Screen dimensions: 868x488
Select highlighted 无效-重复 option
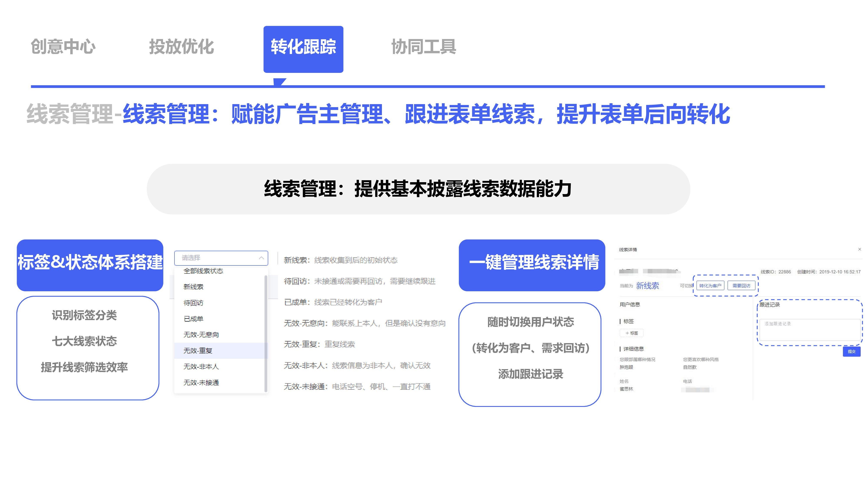pos(198,350)
